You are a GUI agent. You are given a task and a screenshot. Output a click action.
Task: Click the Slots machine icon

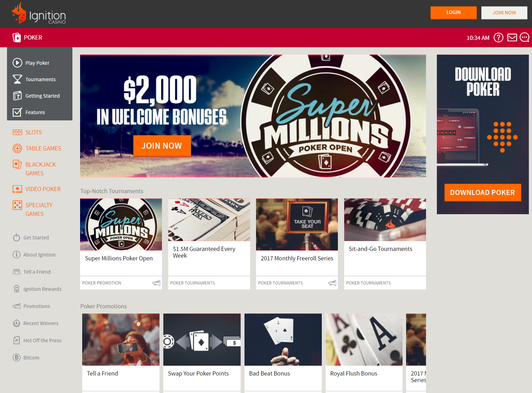17,132
